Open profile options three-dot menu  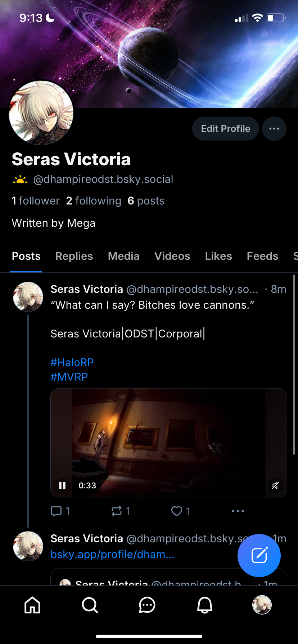[x=274, y=129]
